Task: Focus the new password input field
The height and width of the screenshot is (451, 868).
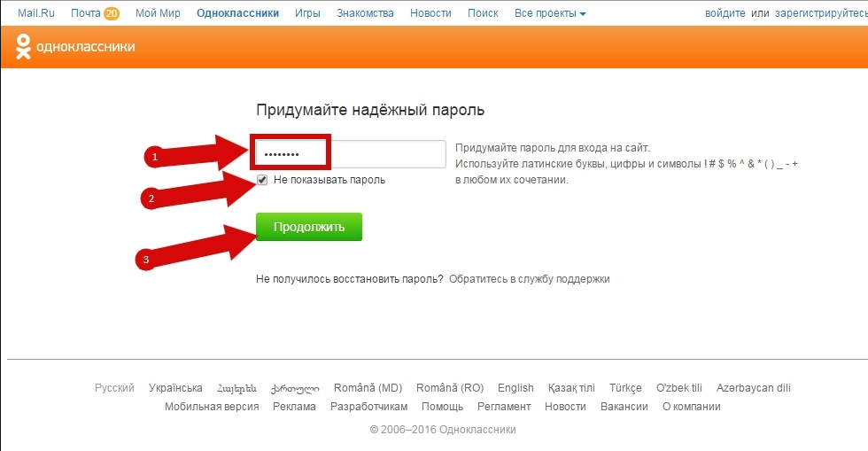Action: (351, 154)
